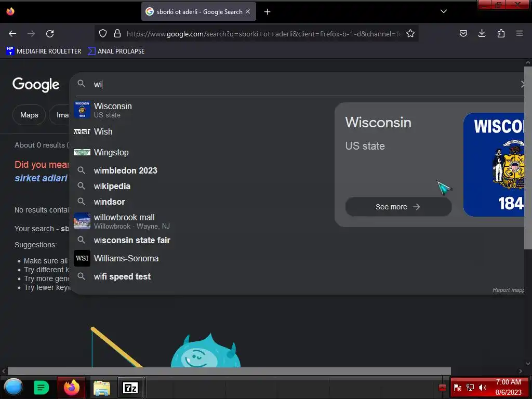Click horizontal scrollbar right arrow

click(521, 371)
